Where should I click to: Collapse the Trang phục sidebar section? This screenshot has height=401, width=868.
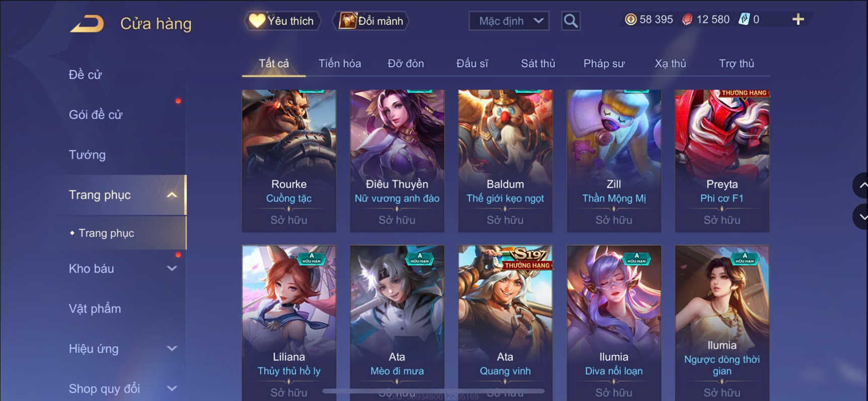[x=172, y=195]
